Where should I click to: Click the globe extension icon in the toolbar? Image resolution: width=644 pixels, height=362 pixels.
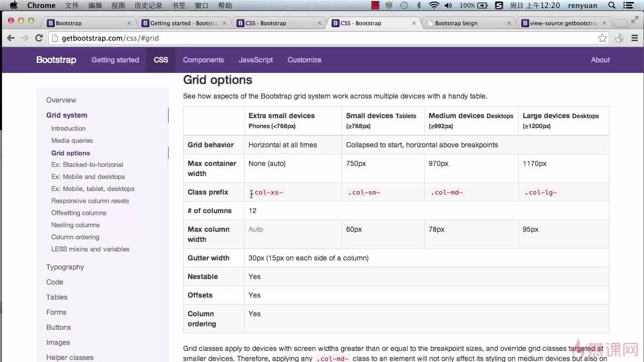619,38
